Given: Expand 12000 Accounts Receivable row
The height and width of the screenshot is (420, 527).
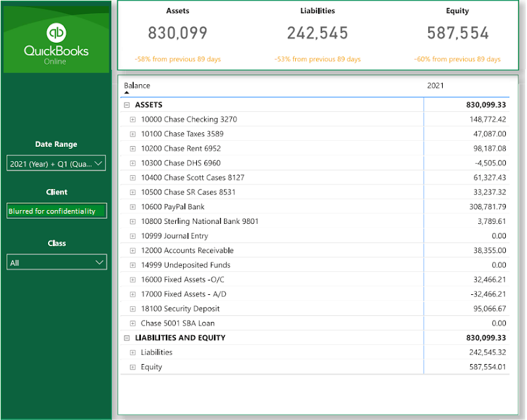Looking at the screenshot, I should click(133, 251).
